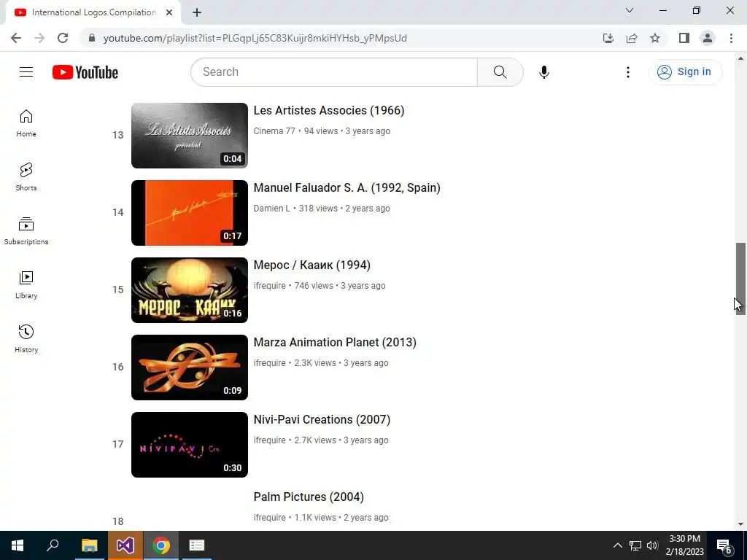The width and height of the screenshot is (747, 560).
Task: Open File Explorer from the taskbar
Action: [89, 545]
